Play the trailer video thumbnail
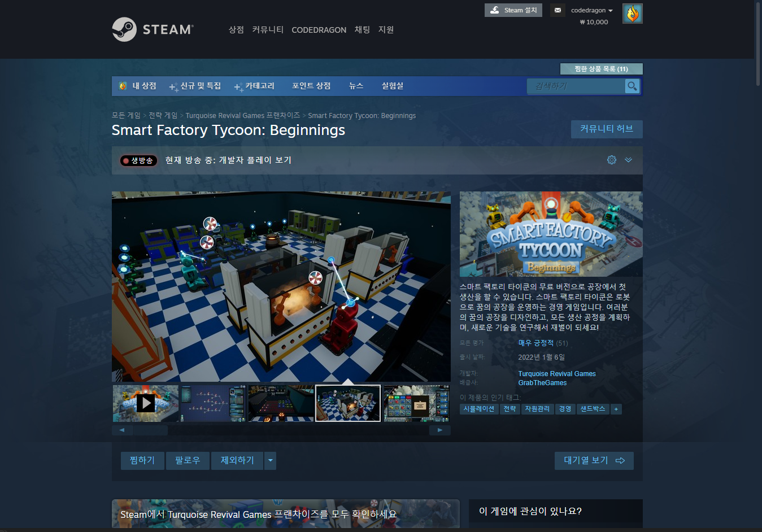 click(x=146, y=403)
